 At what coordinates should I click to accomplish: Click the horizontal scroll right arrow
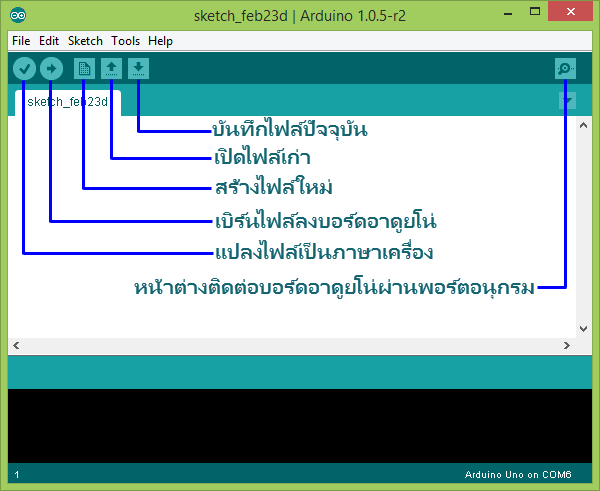pos(567,345)
